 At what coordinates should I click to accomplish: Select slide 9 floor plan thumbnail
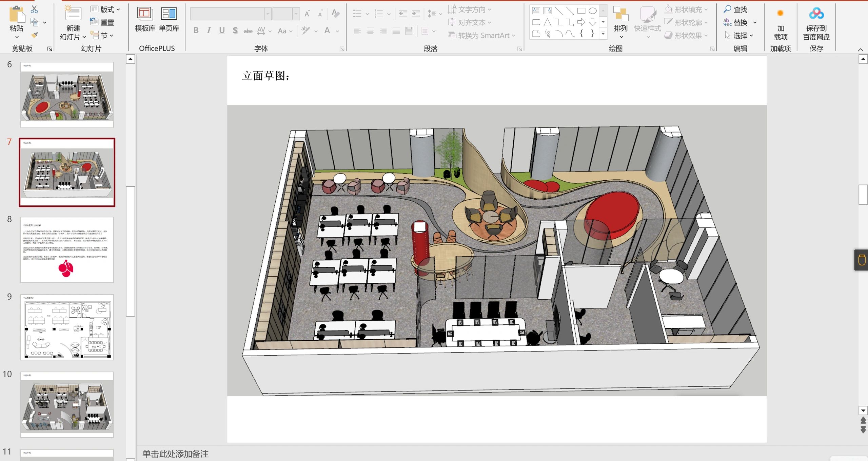pos(67,327)
